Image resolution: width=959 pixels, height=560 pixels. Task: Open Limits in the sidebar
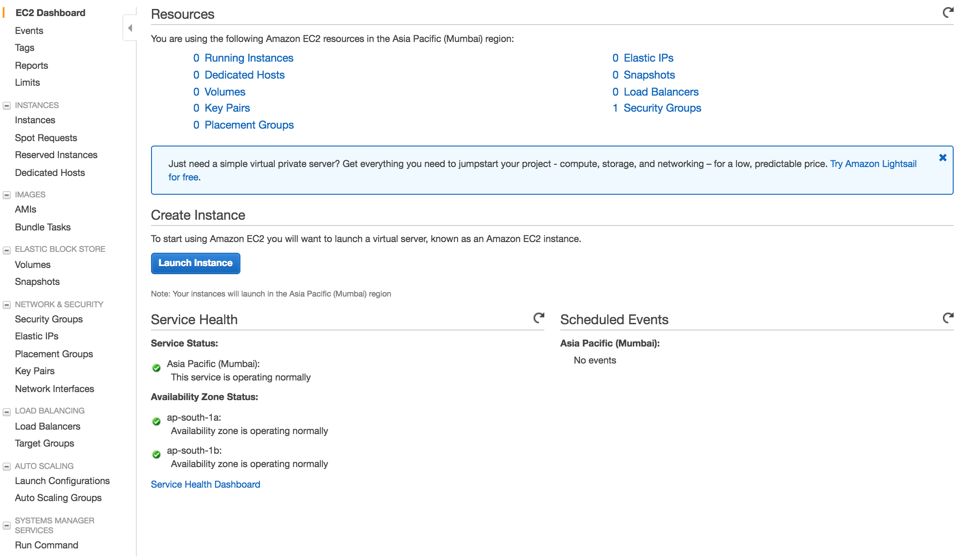(27, 83)
